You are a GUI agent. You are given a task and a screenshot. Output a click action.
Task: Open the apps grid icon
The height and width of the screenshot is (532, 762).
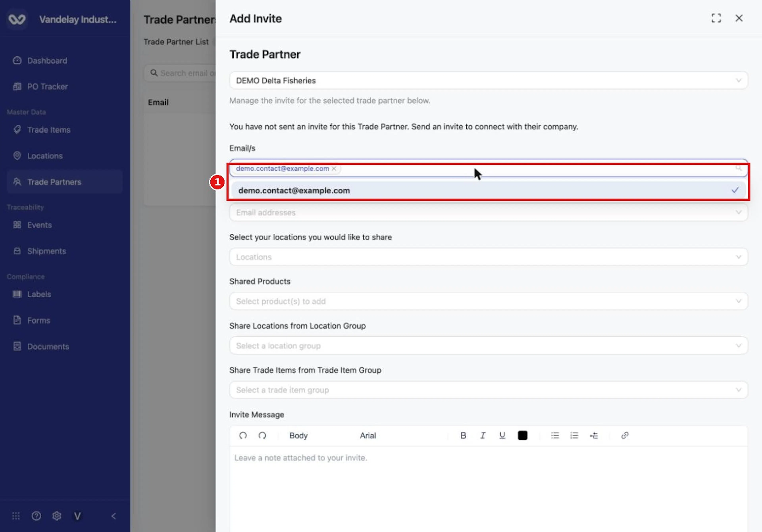pyautogui.click(x=16, y=516)
